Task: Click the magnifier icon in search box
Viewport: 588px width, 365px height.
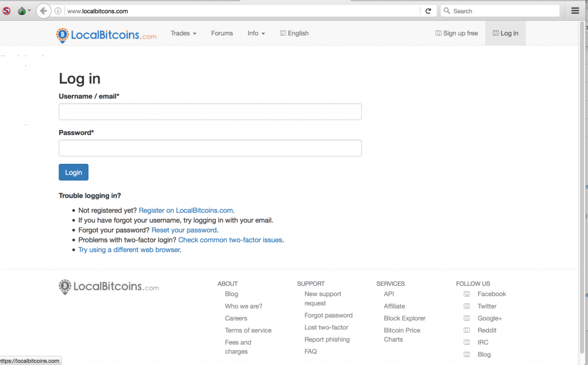Action: pos(447,11)
